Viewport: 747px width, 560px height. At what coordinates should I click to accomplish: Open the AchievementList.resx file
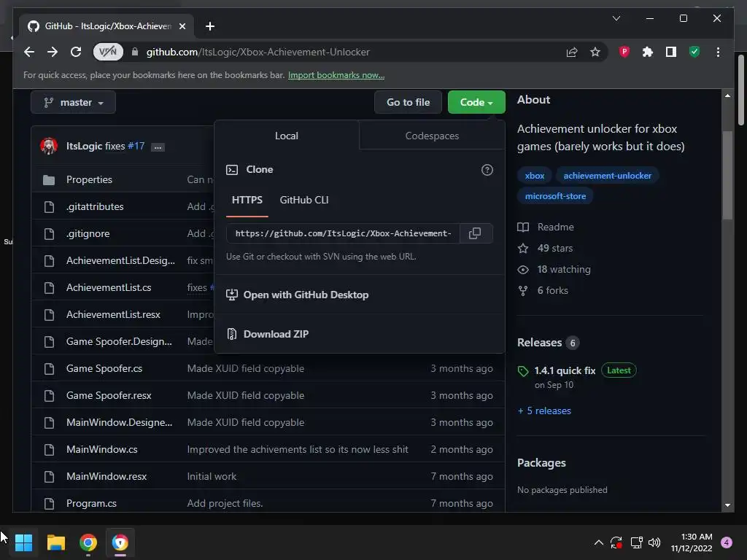click(x=113, y=315)
